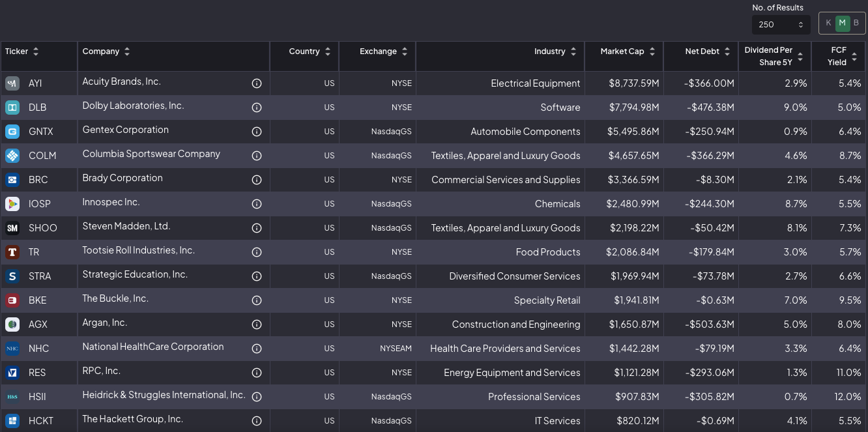Click the DLB ticker logo

pos(12,108)
